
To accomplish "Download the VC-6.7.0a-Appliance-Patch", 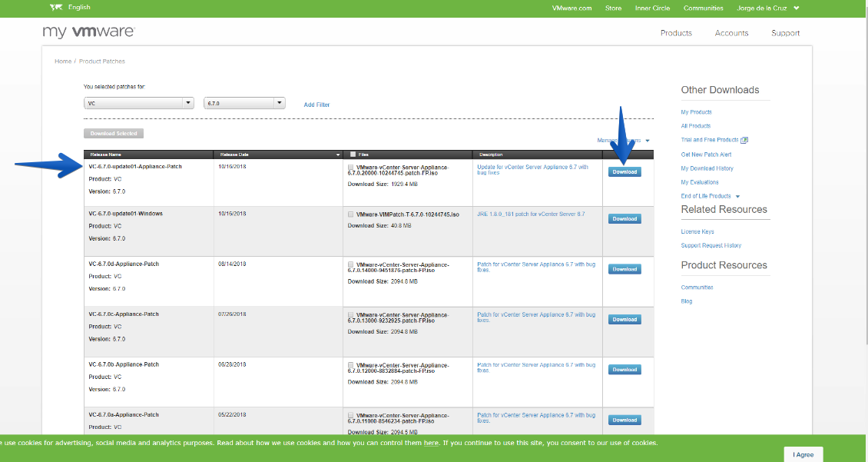I will coord(624,420).
